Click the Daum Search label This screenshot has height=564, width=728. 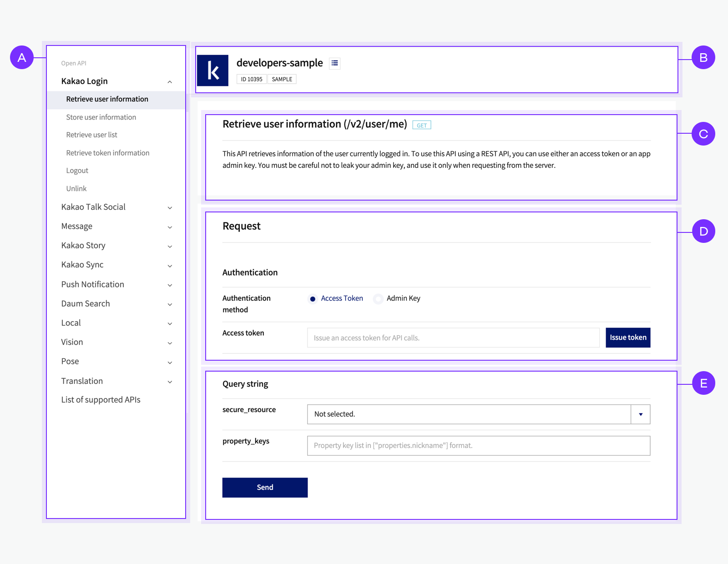point(86,303)
